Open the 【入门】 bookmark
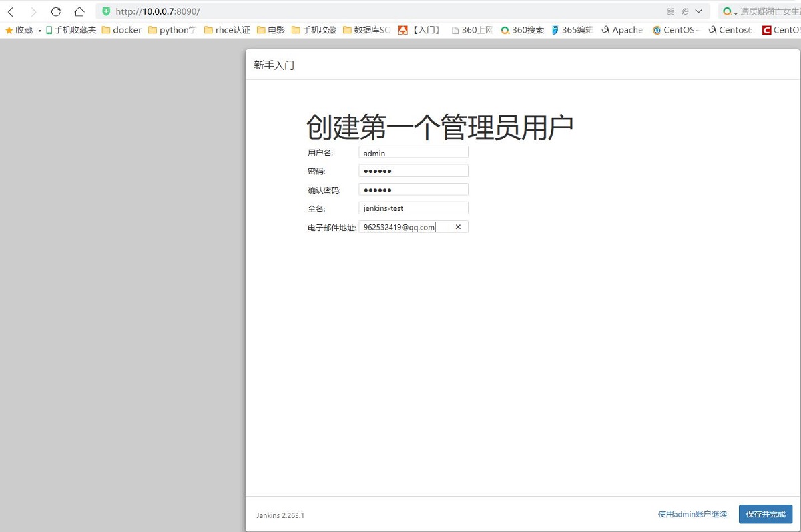Image resolution: width=801 pixels, height=532 pixels. click(419, 30)
